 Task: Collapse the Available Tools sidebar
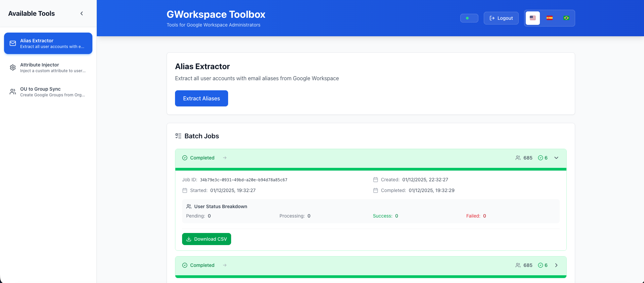point(82,13)
